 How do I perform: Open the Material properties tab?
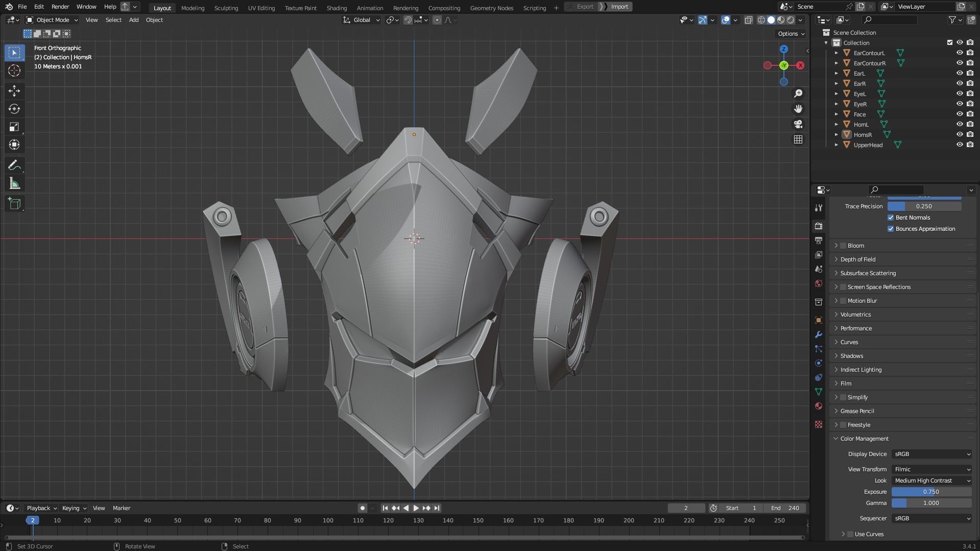[x=819, y=406]
